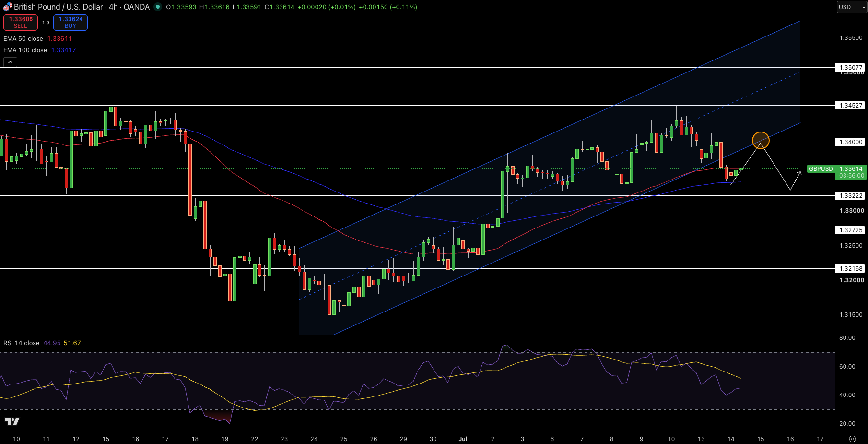868x444 pixels.
Task: Click the 1.35500 price scale value
Action: 851,38
